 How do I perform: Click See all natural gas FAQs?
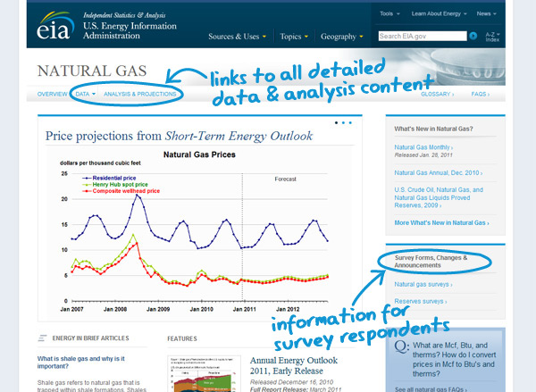[431, 389]
